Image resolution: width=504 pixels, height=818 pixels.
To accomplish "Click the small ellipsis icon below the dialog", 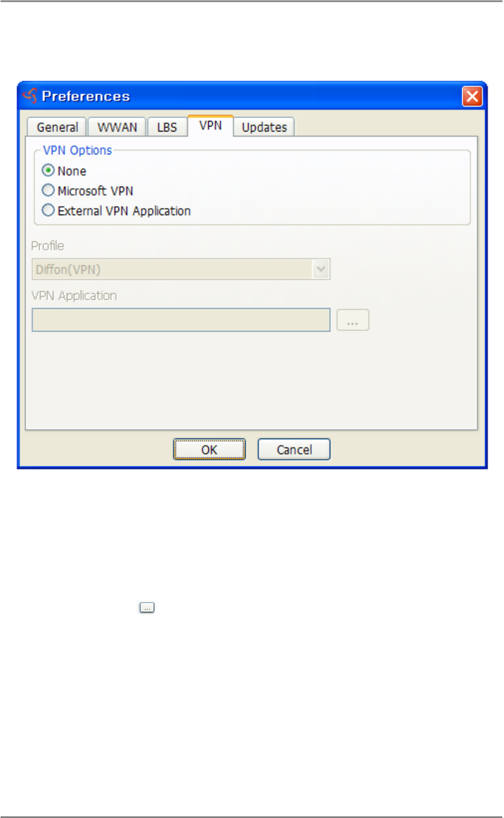I will click(x=146, y=608).
